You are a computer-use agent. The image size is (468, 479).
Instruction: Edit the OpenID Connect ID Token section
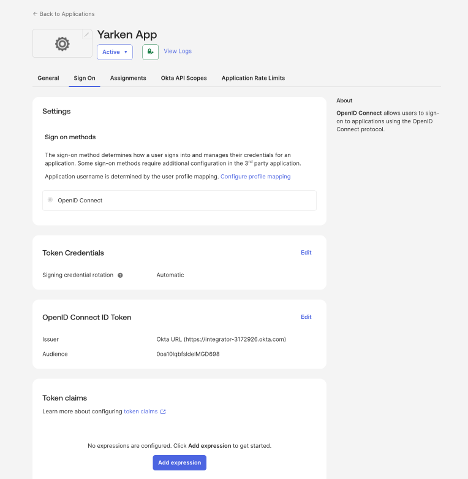306,317
